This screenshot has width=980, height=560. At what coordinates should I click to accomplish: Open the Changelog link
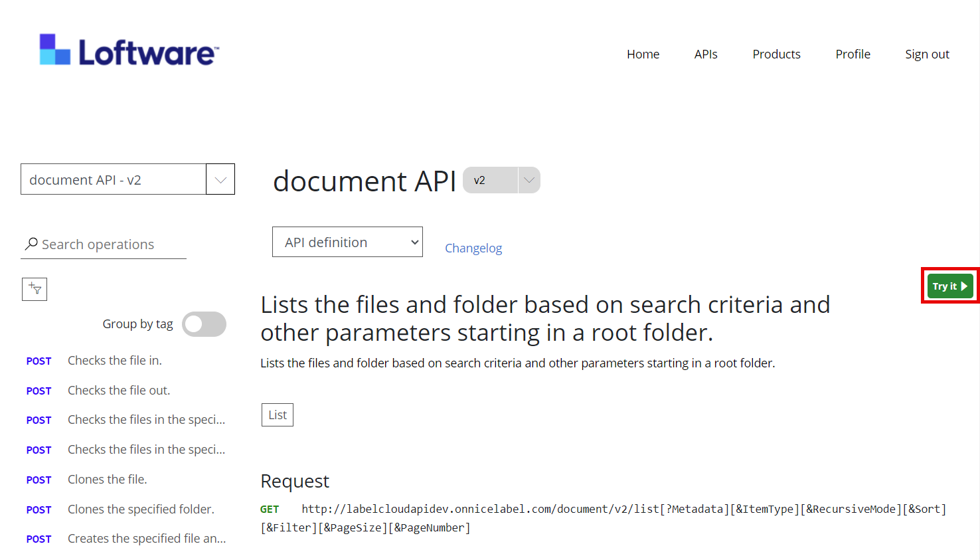point(473,248)
